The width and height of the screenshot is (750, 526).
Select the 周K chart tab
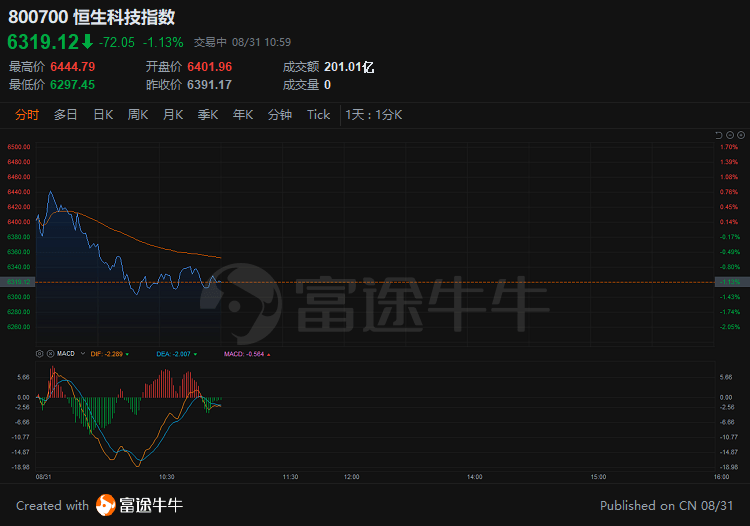[x=138, y=115]
